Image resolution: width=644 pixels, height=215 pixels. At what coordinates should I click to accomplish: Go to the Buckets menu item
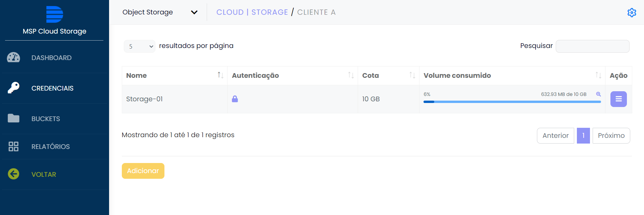(x=46, y=119)
